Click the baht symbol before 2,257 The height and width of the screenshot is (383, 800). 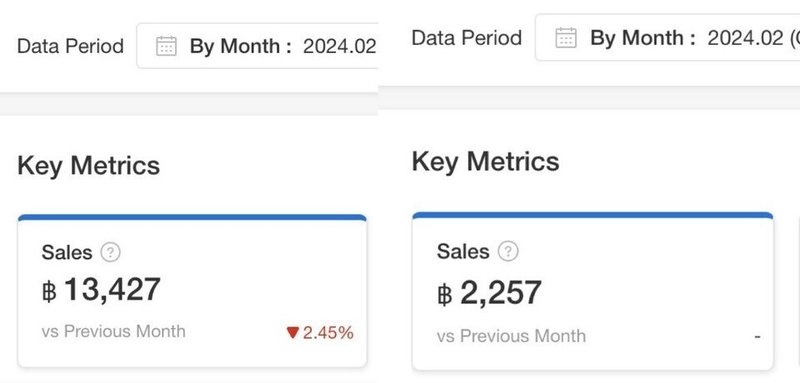click(445, 294)
